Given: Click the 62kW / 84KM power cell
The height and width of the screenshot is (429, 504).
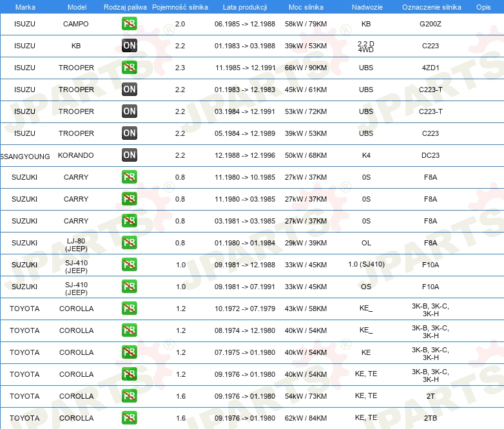Looking at the screenshot, I should click(x=305, y=418).
